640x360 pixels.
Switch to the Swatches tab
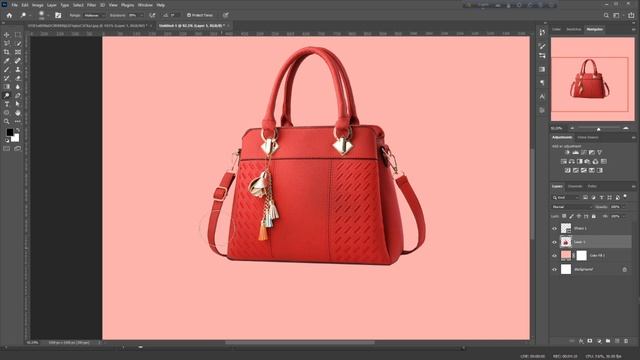click(573, 29)
